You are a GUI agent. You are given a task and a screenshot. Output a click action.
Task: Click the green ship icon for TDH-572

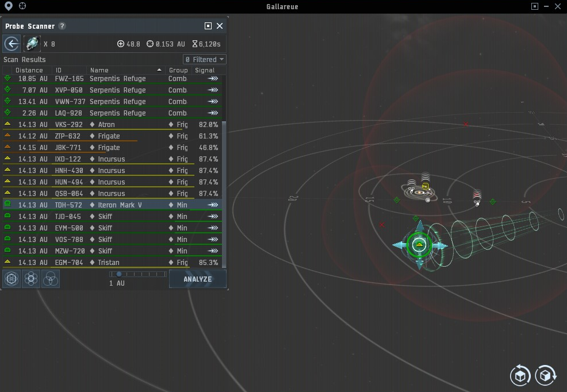tap(7, 204)
